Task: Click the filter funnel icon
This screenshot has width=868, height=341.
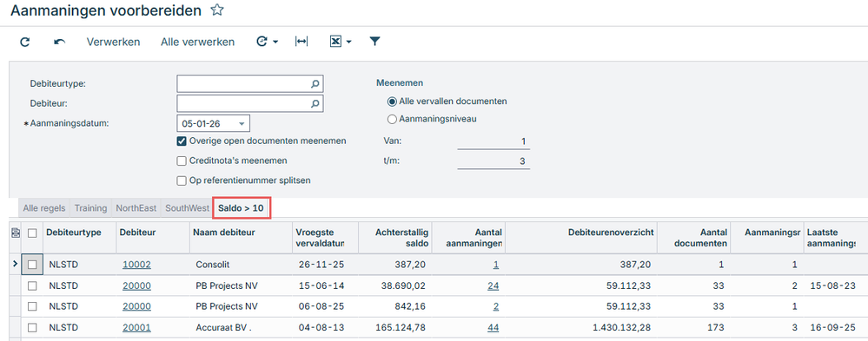Action: point(374,42)
